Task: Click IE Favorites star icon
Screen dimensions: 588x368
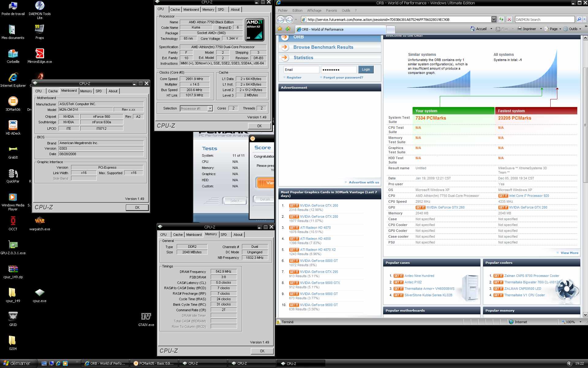Action: [x=280, y=29]
